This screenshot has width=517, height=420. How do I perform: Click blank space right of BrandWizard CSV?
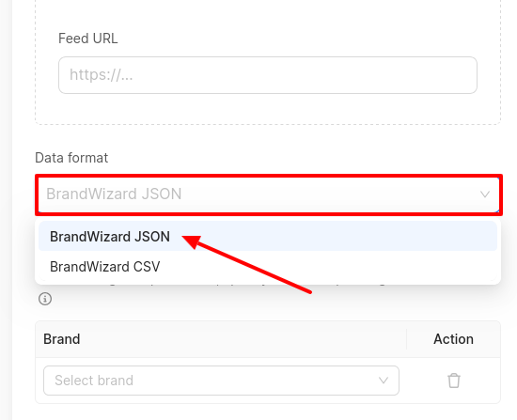tap(330, 266)
